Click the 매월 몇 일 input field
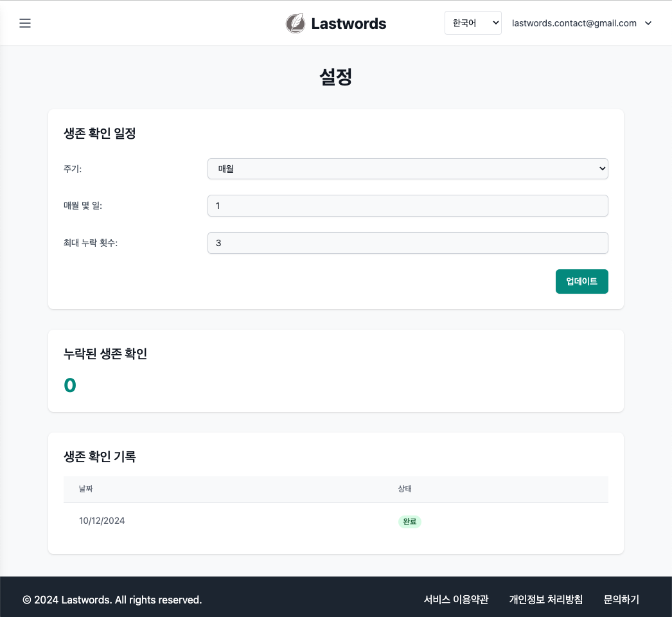This screenshot has height=617, width=672. click(x=407, y=206)
